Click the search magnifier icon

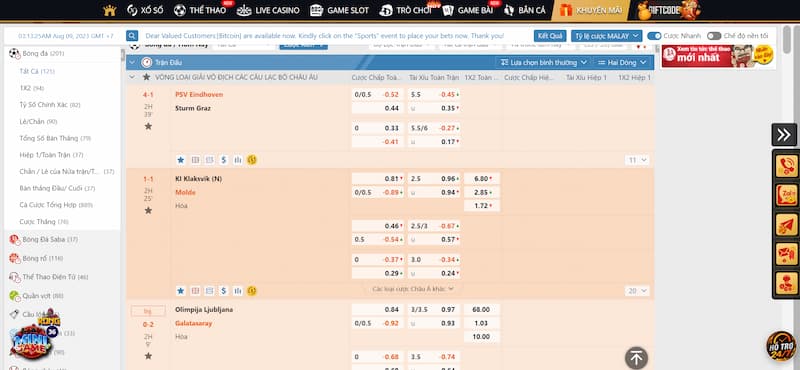point(132,36)
